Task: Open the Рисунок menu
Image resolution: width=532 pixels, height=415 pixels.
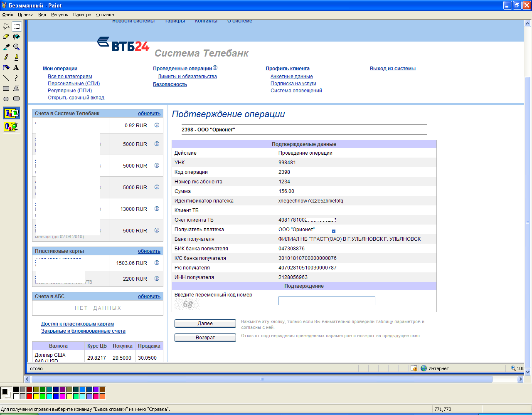Action: click(60, 15)
